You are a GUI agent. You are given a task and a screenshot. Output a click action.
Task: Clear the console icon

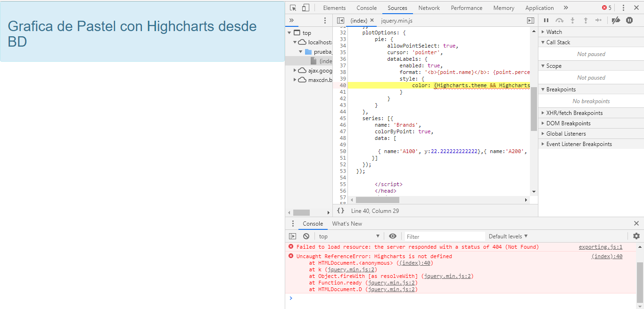point(306,236)
